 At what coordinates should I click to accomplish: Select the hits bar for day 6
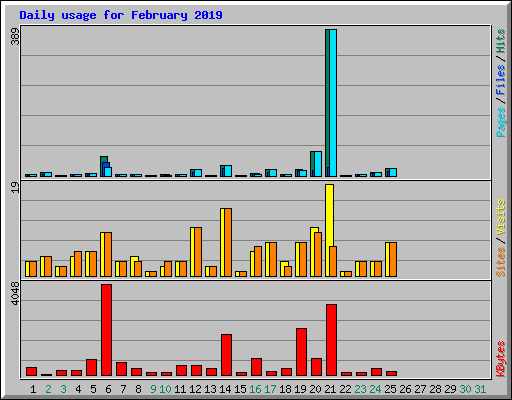[104, 159]
